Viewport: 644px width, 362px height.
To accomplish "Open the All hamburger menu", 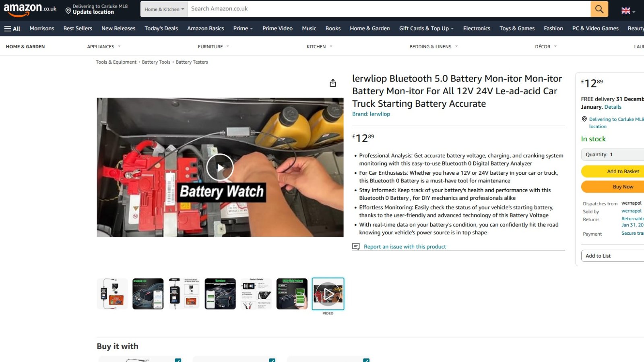I will 12,29.
